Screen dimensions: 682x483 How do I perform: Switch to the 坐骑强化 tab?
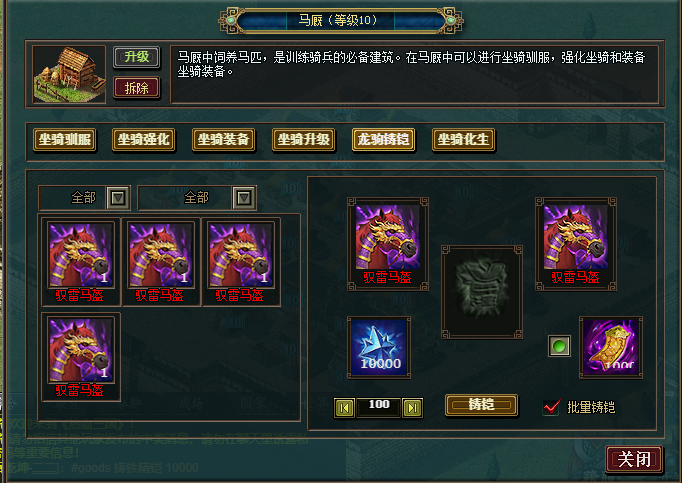(x=144, y=140)
